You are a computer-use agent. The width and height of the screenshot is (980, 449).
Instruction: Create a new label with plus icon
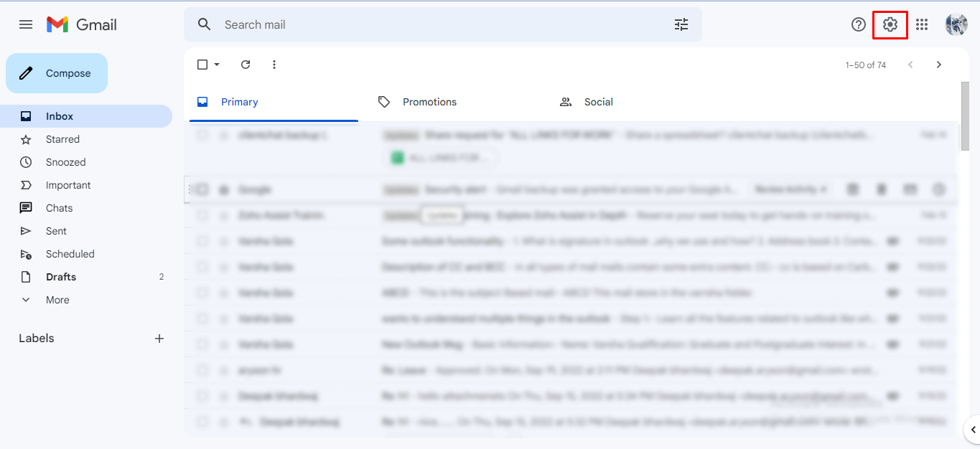[159, 339]
